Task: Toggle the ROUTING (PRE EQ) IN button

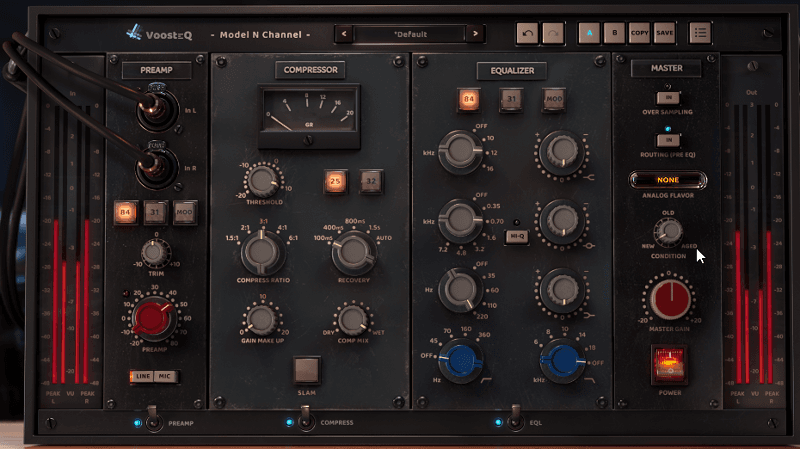Action: 668,140
